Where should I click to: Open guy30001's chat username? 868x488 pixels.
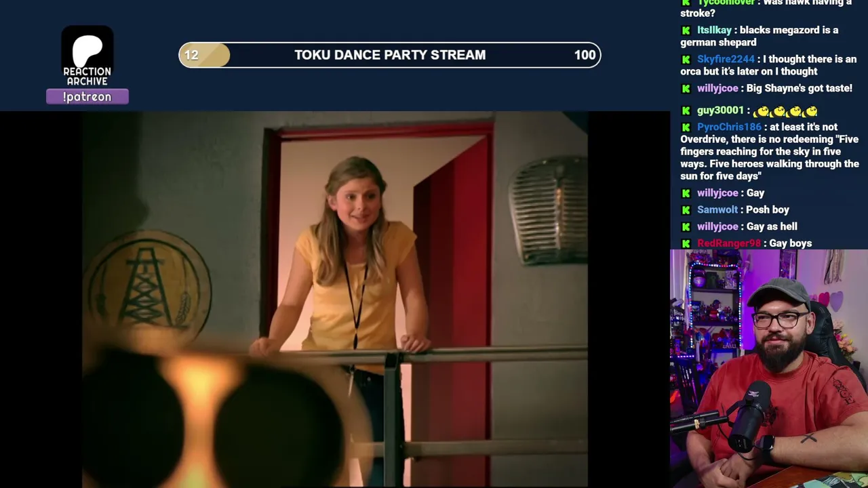coord(720,110)
